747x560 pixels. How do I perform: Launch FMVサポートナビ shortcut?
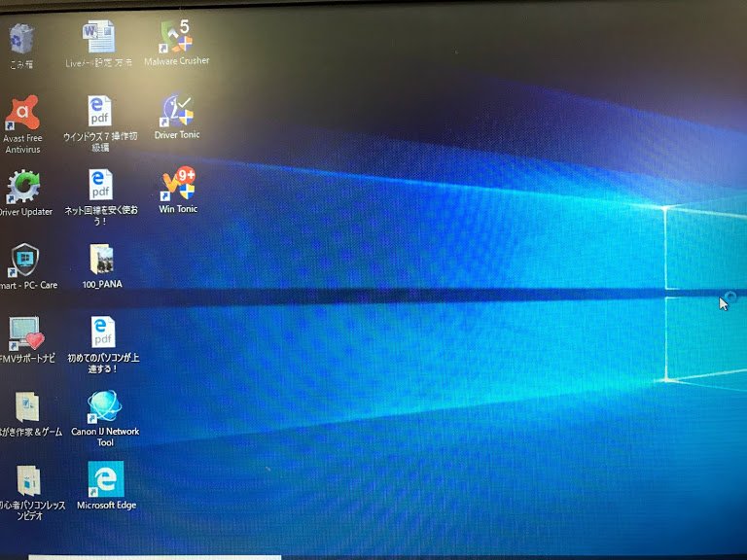point(26,333)
